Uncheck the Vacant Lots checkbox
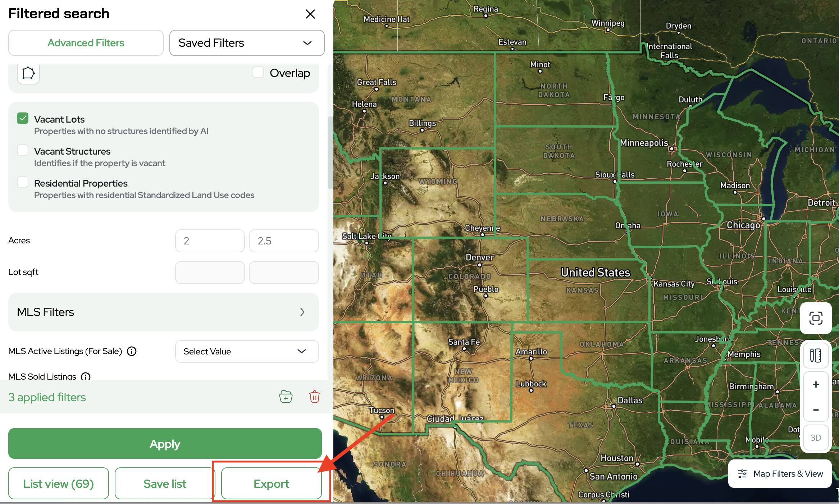 click(x=23, y=118)
